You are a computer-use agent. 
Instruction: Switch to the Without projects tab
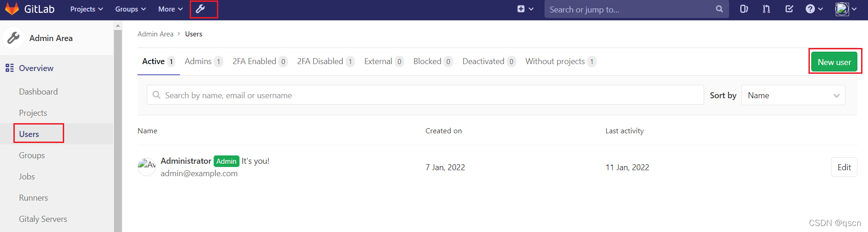pos(561,61)
